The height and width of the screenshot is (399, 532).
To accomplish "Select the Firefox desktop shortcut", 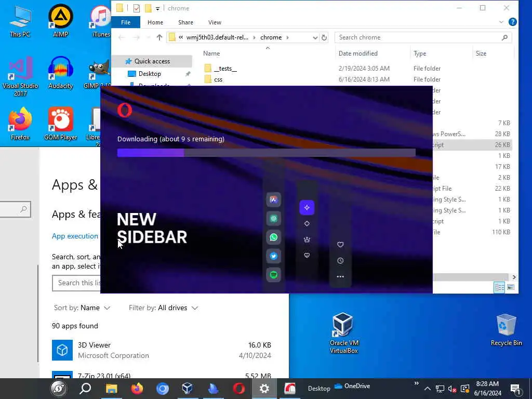I will coord(20,124).
